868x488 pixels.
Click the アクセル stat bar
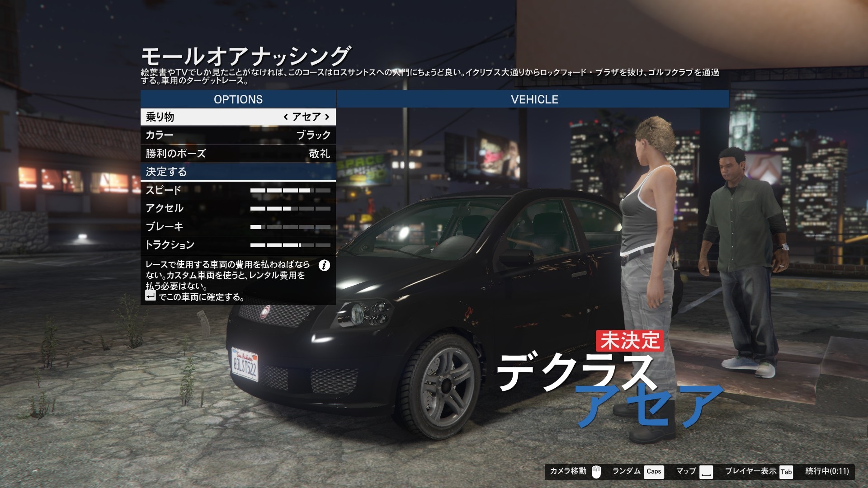tap(290, 209)
